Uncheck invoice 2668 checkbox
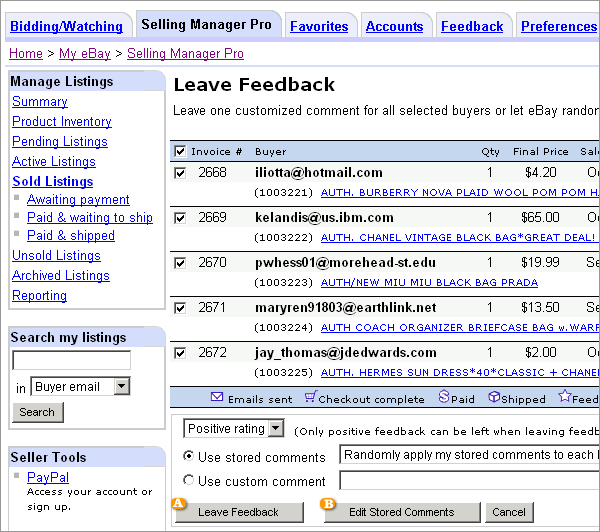Image resolution: width=600 pixels, height=532 pixels. tap(180, 173)
